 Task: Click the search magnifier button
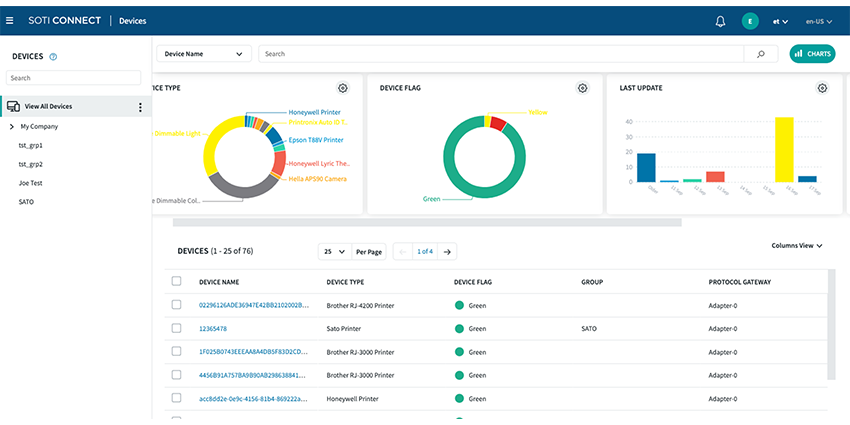coord(761,54)
